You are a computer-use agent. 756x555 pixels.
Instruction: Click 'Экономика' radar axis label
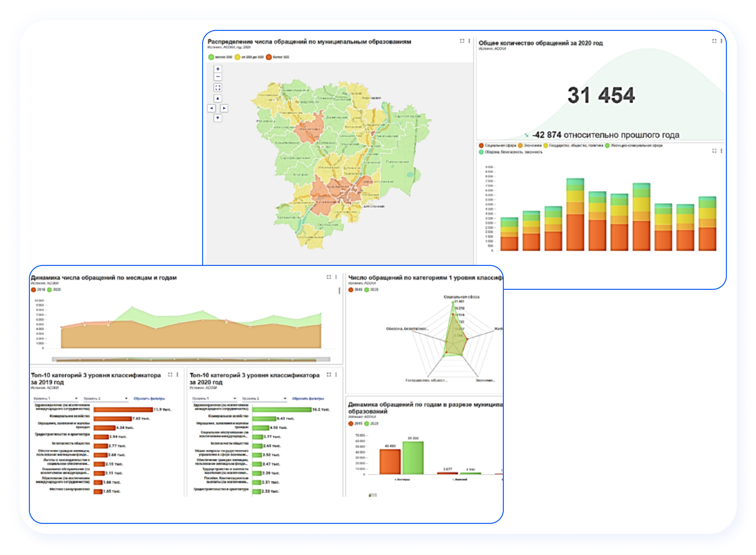tap(485, 380)
